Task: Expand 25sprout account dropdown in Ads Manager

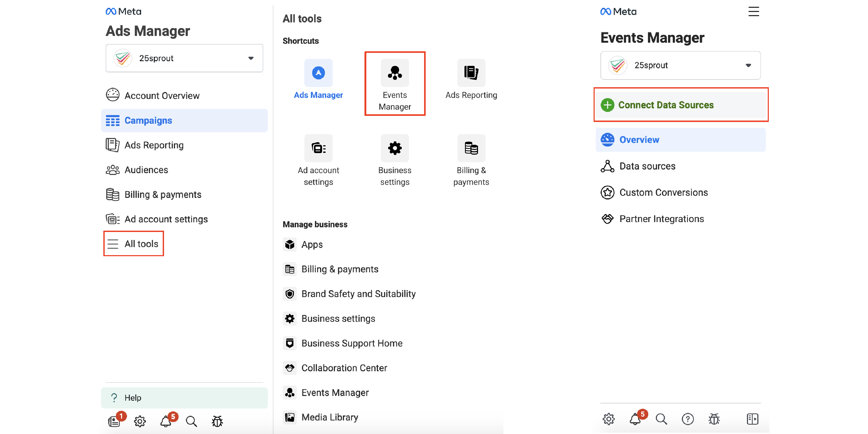Action: click(184, 58)
